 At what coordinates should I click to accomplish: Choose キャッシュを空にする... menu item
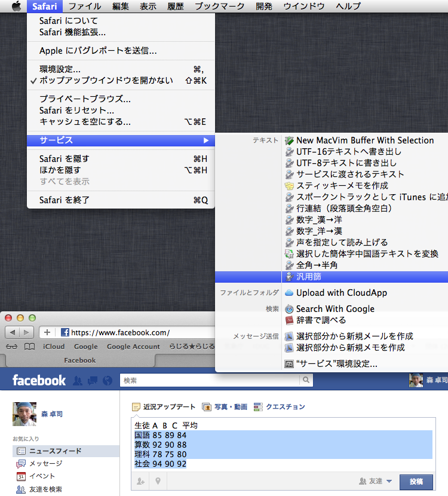point(121,122)
